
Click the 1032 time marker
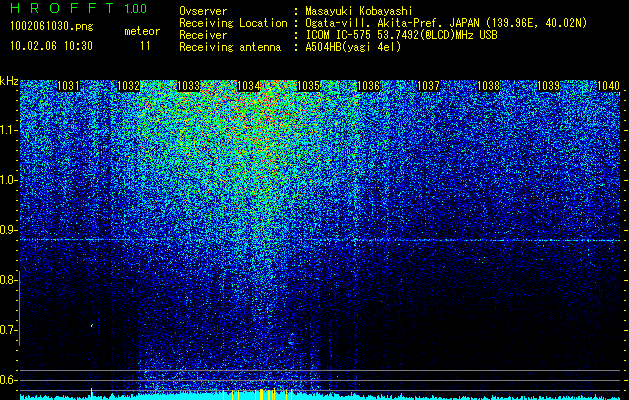pos(128,86)
